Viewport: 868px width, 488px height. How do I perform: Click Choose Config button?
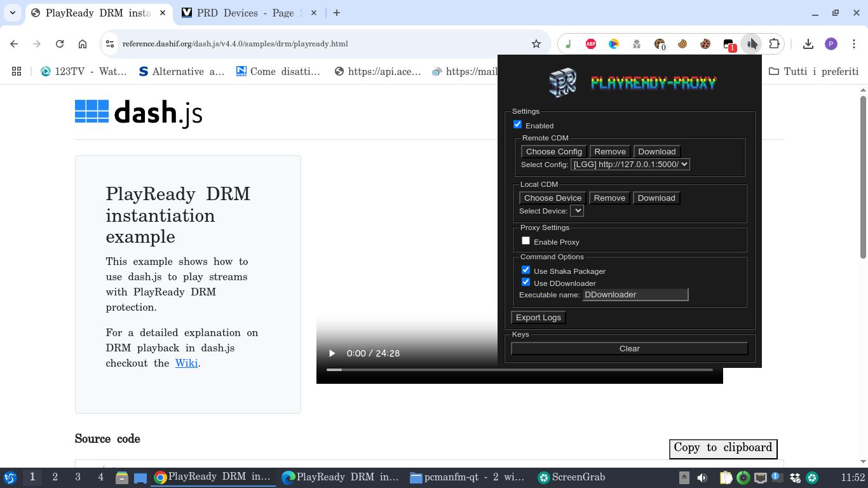(x=554, y=152)
